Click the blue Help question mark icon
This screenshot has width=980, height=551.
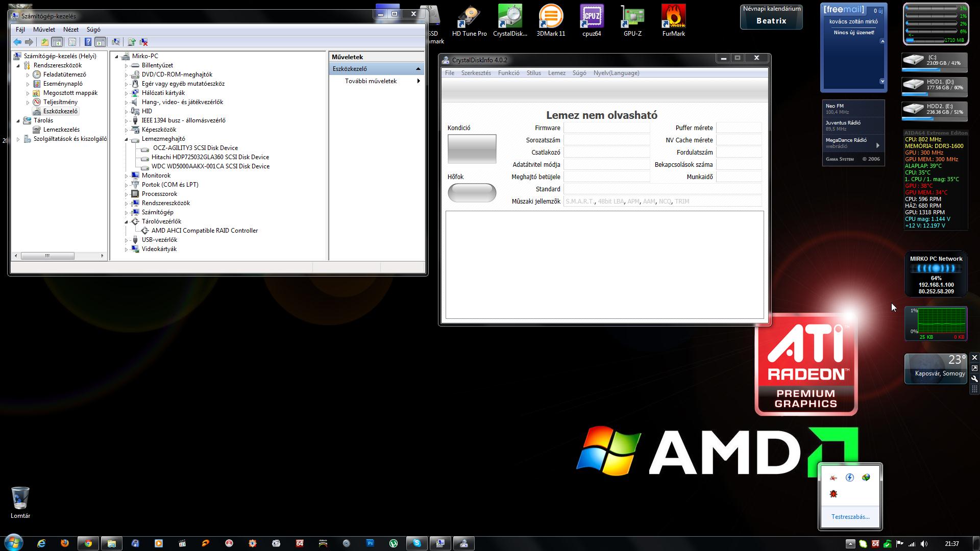(x=88, y=42)
